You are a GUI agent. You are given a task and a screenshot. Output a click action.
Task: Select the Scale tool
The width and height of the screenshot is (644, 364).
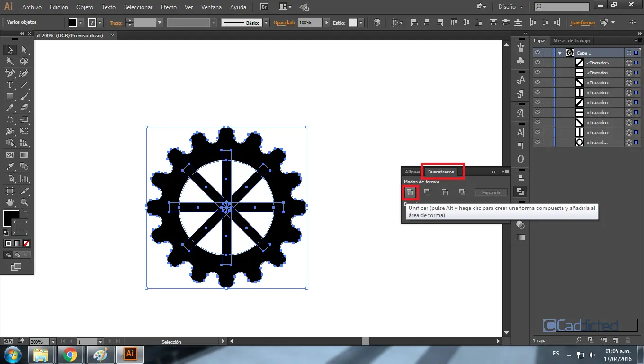coord(24,120)
